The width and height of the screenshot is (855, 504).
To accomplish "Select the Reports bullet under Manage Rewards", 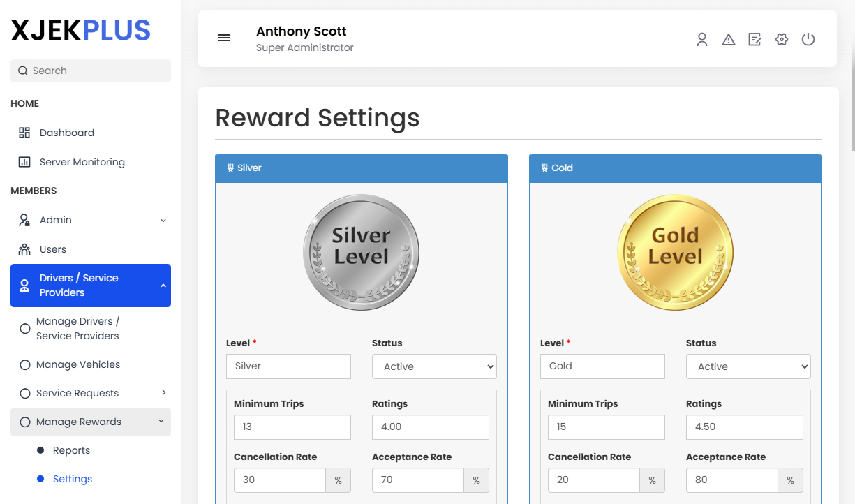I will pyautogui.click(x=71, y=450).
